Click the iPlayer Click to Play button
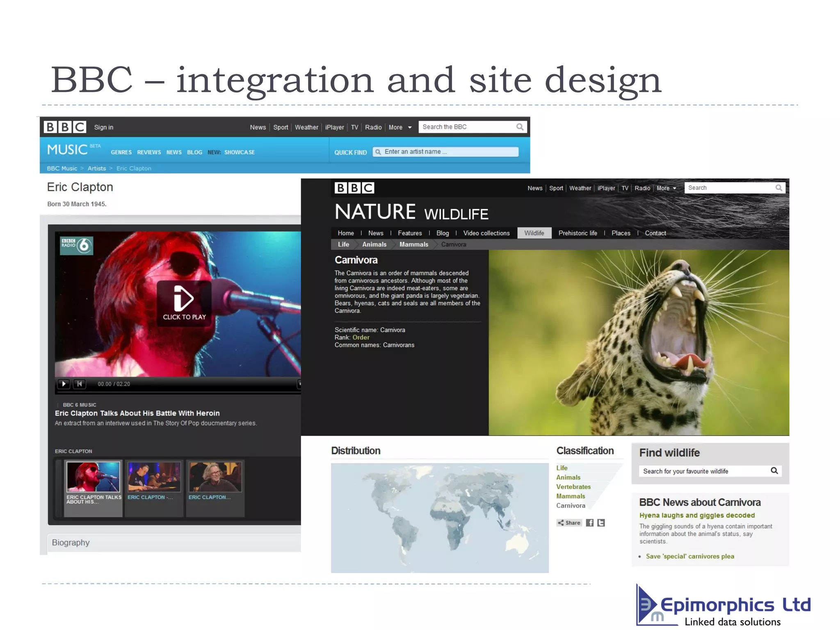Image resolution: width=840 pixels, height=630 pixels. [184, 303]
